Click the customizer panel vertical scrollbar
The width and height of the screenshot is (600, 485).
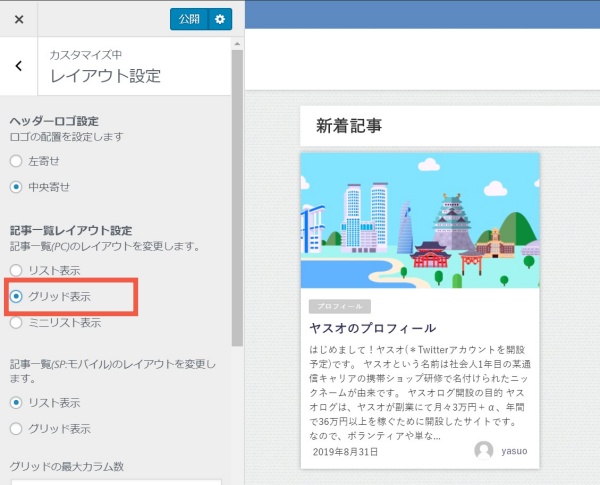237,200
